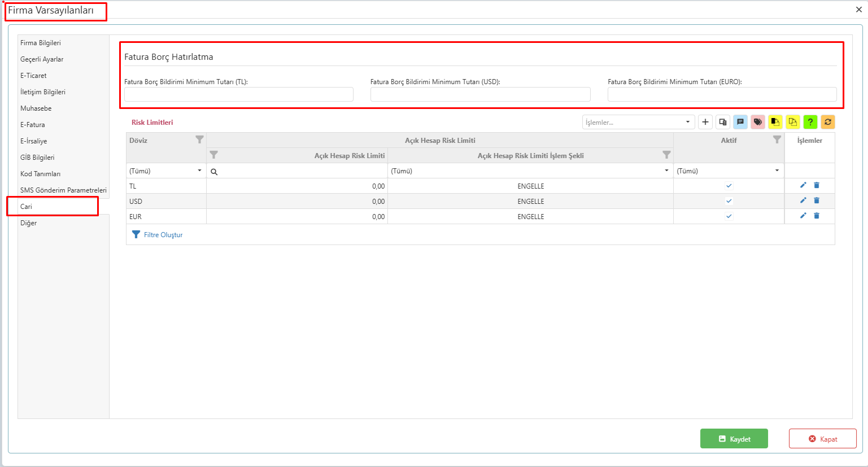Click the Açık Hesap Risk Limiti search field
Viewport: 868px width, 467px height.
click(x=297, y=171)
